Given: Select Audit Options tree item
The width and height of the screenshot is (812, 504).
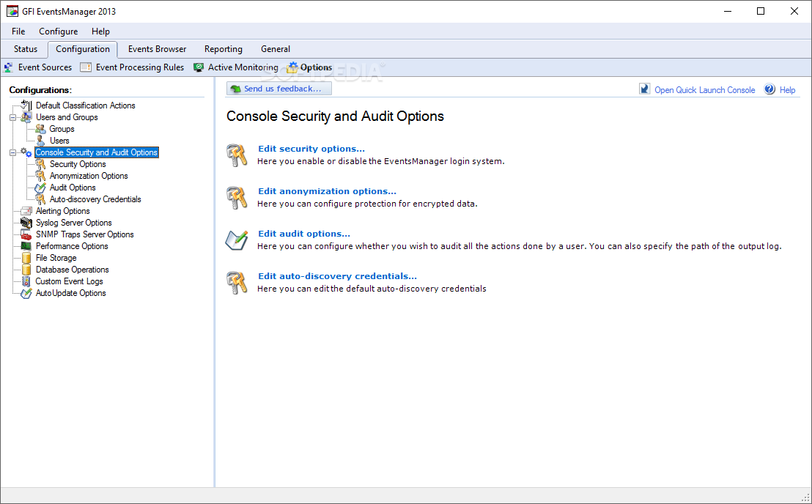Looking at the screenshot, I should coord(73,188).
